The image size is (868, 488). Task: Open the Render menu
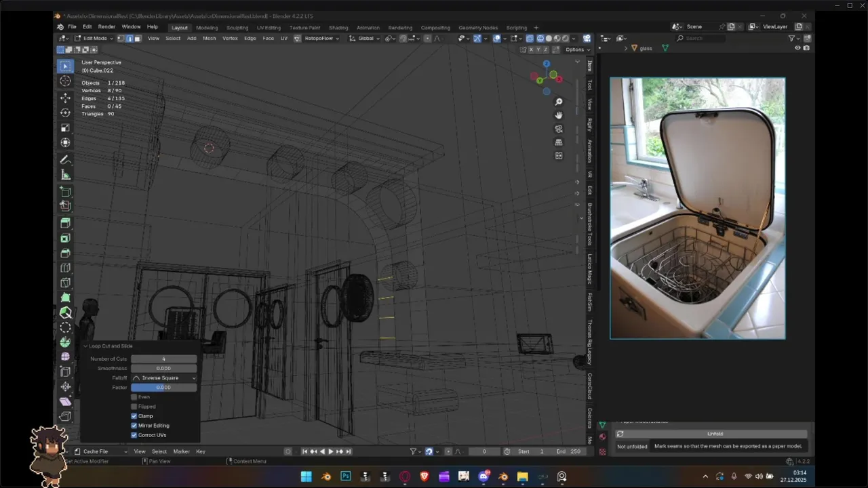point(106,27)
